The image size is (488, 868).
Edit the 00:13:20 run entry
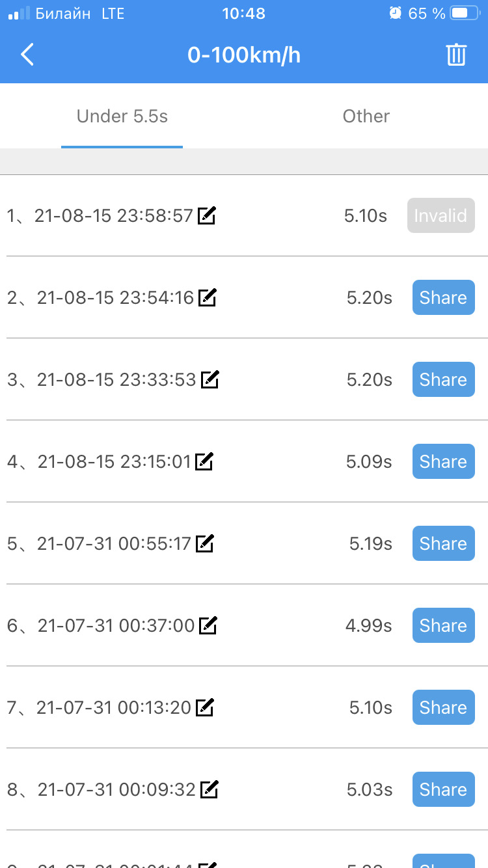coord(205,707)
